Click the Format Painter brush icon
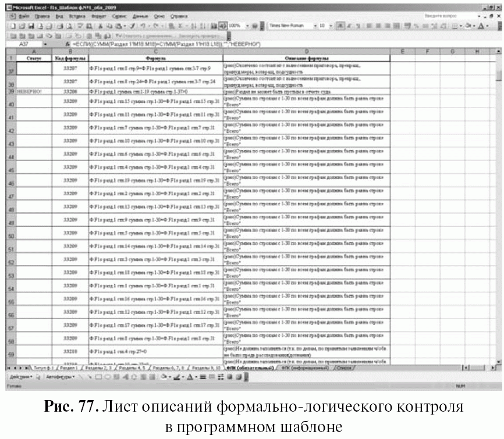The image size is (504, 439). tap(133, 26)
